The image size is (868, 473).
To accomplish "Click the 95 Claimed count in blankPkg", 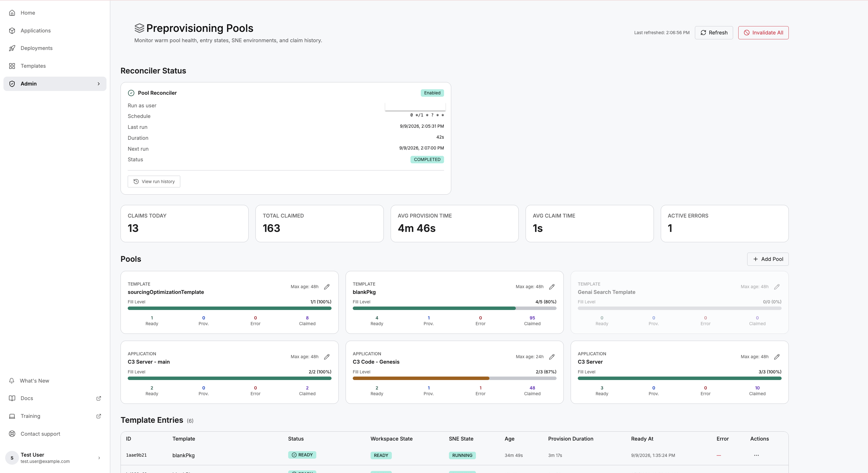I will coord(532,318).
